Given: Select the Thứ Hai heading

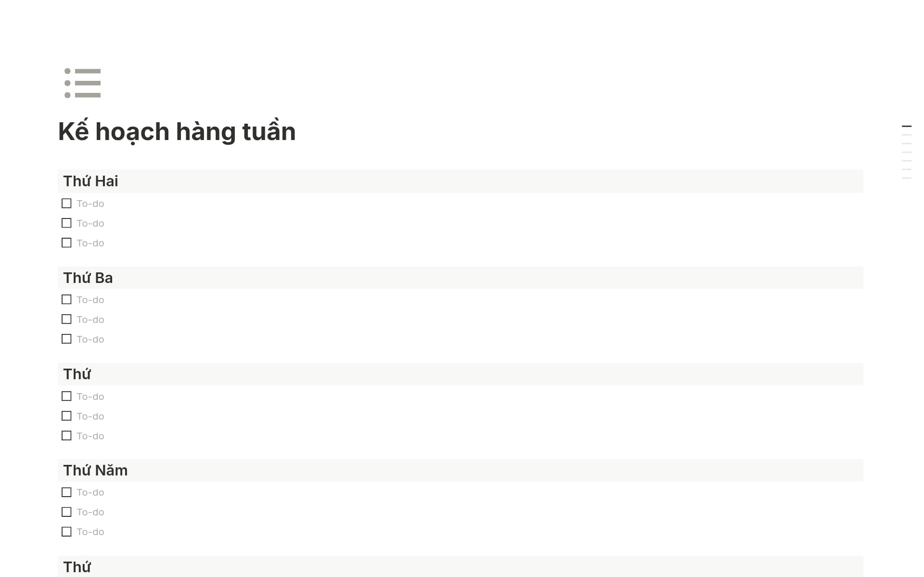Looking at the screenshot, I should pos(90,181).
